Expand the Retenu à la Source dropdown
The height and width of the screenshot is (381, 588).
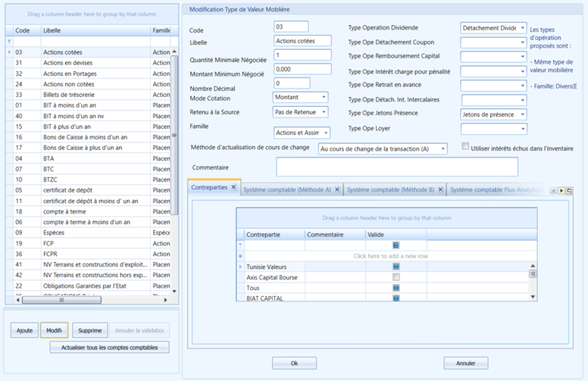324,112
